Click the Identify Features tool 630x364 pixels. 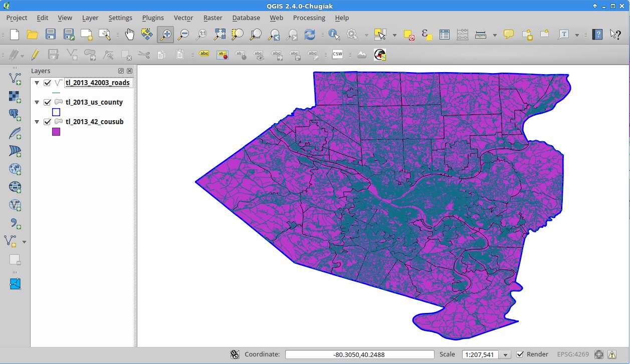click(334, 35)
